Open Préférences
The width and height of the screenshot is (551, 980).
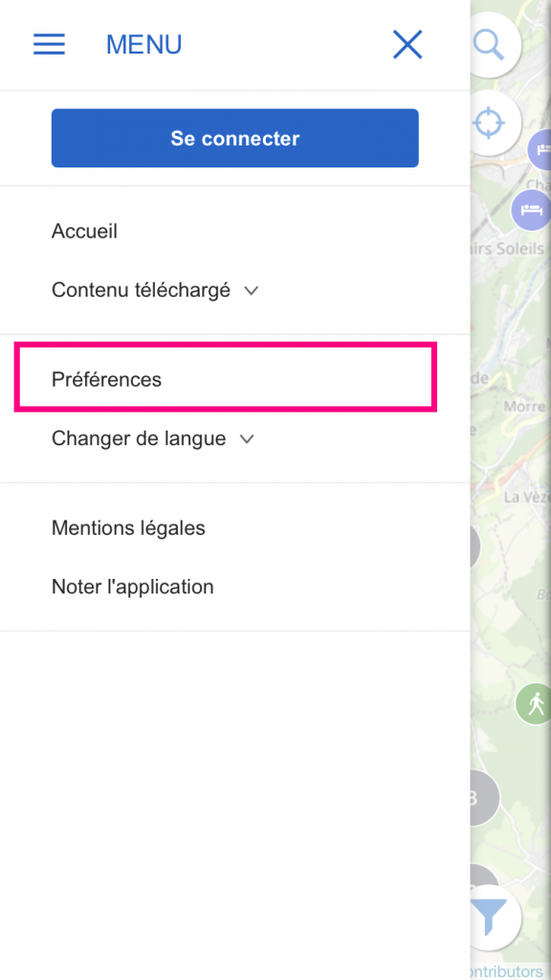point(106,379)
